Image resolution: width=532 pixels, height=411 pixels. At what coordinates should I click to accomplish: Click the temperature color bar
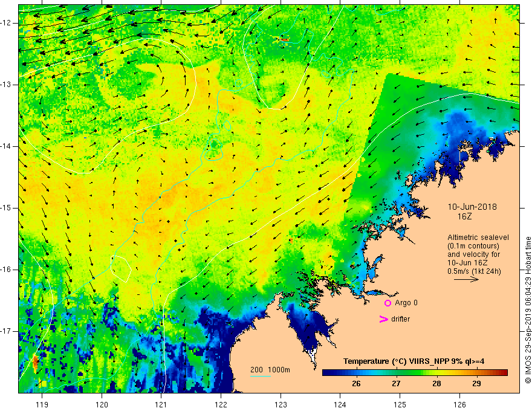415,373
